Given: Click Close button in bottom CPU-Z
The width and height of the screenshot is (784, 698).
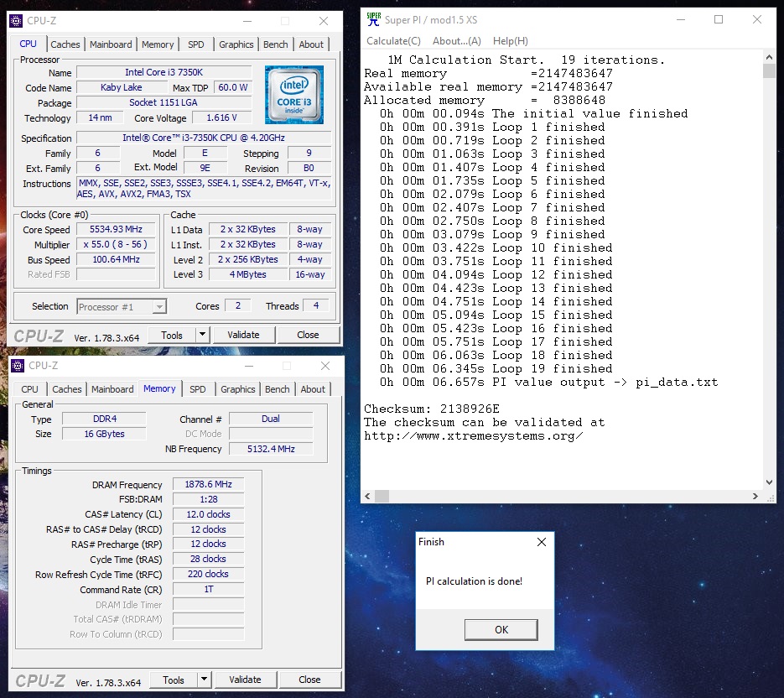Looking at the screenshot, I should point(309,679).
